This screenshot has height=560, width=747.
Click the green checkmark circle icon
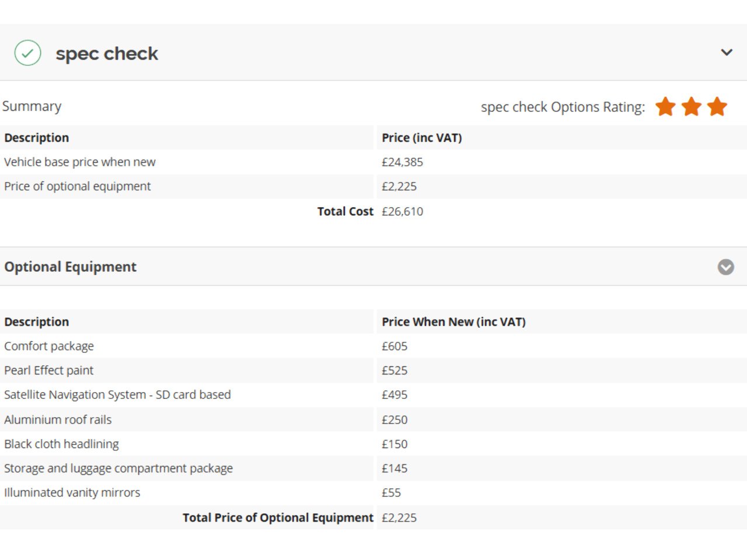tap(27, 53)
